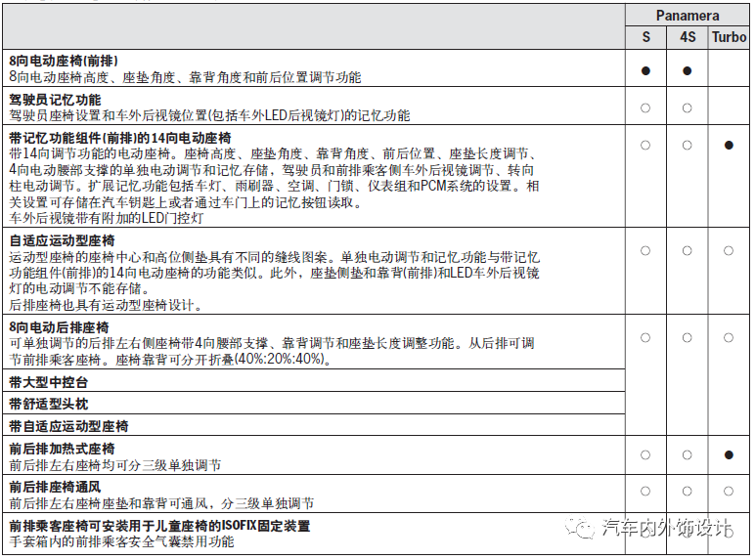Screen dimensions: 755x560
Task: Click the filled Turbo dot for 前后排加热式座椅
Action: point(729,455)
